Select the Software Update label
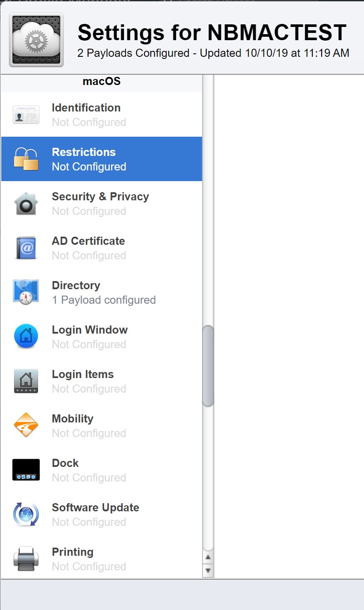 [x=95, y=507]
